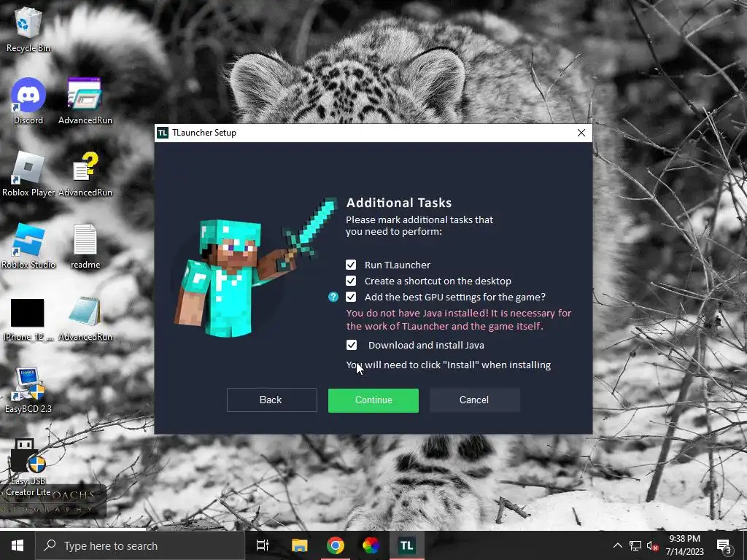Uncheck the Run TLauncher checkbox
The width and height of the screenshot is (747, 560).
tap(351, 265)
